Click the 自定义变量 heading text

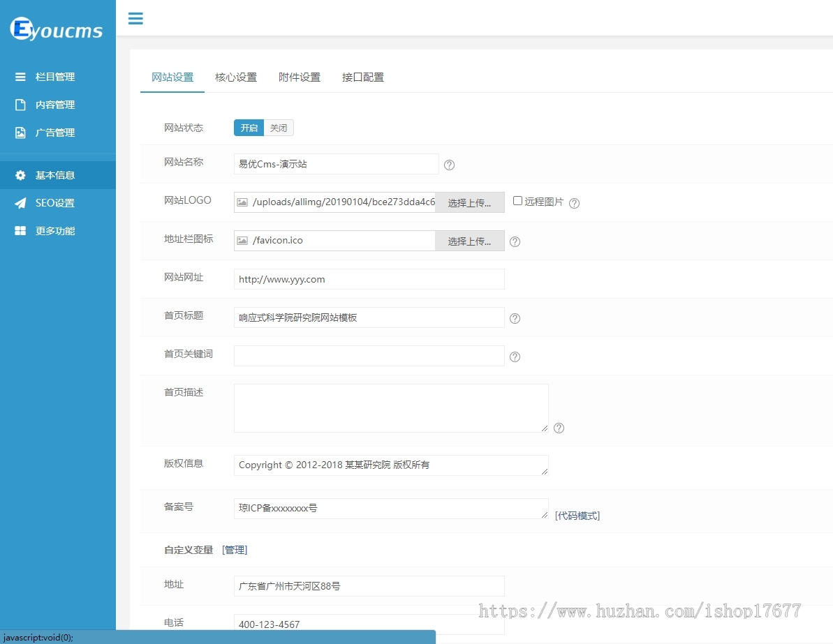189,550
